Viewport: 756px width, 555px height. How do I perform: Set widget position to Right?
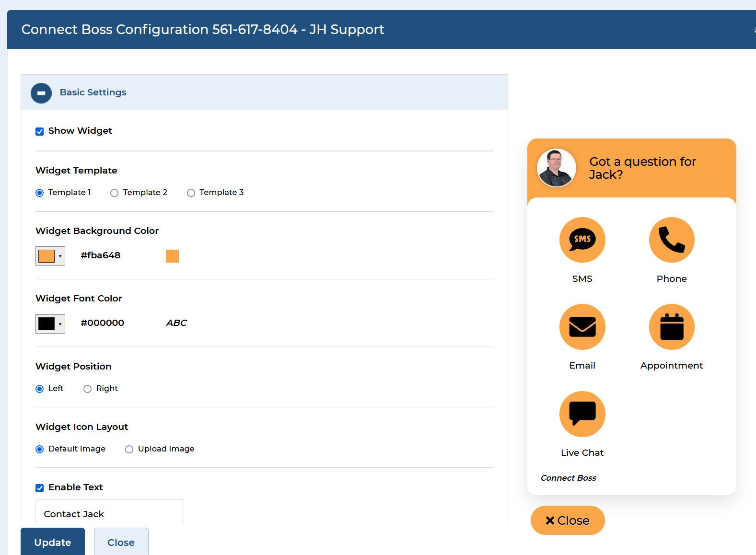[x=87, y=389]
